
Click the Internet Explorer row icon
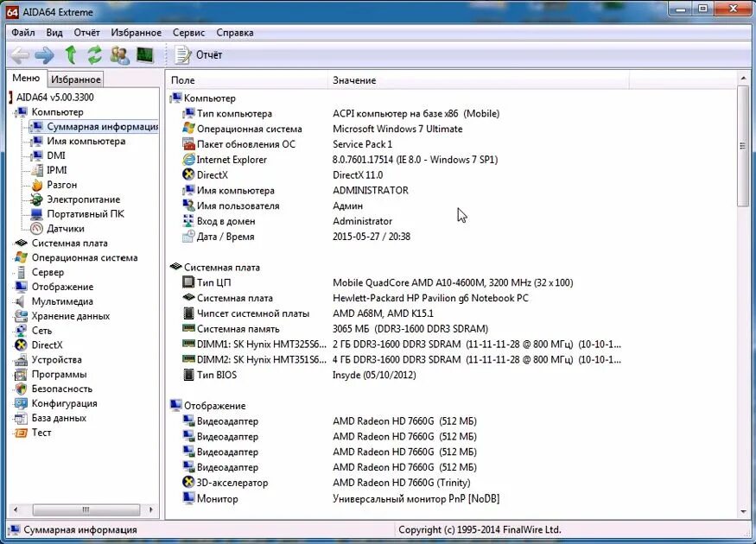[188, 160]
